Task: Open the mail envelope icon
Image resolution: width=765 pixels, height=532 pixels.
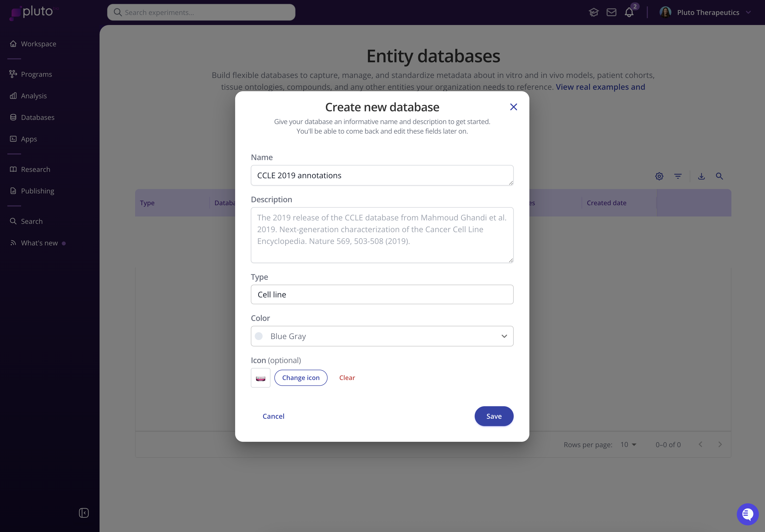Action: [611, 13]
